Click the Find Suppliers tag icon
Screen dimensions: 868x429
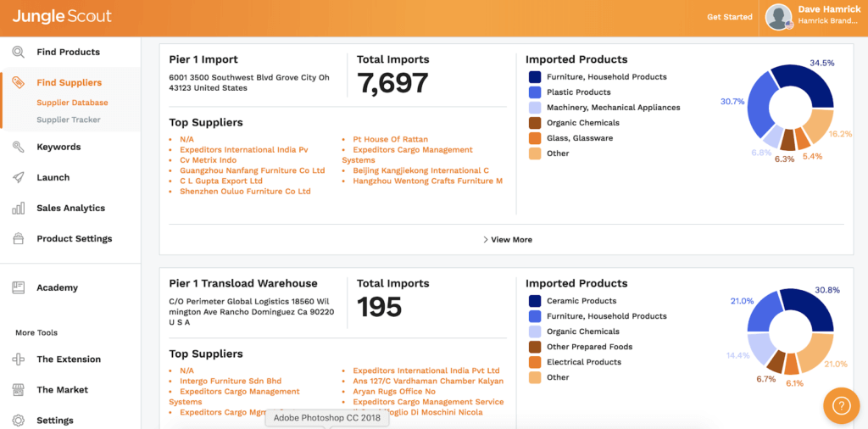pyautogui.click(x=18, y=82)
